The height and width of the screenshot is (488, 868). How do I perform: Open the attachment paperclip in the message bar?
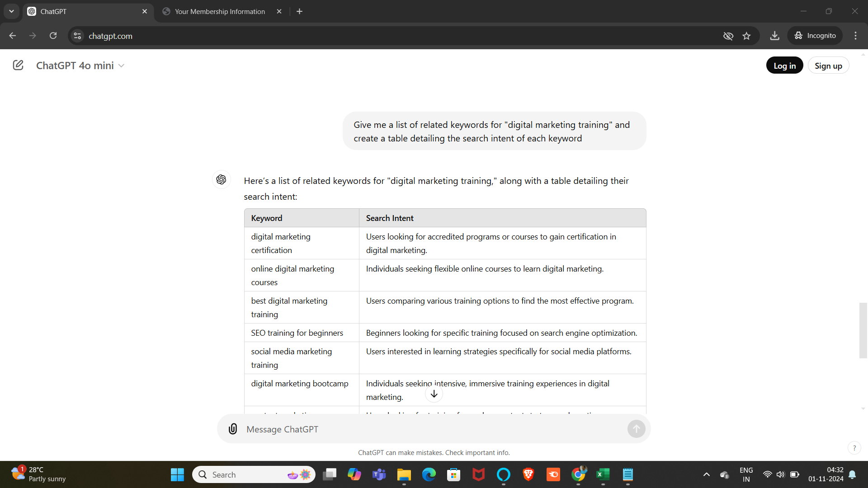coord(232,429)
